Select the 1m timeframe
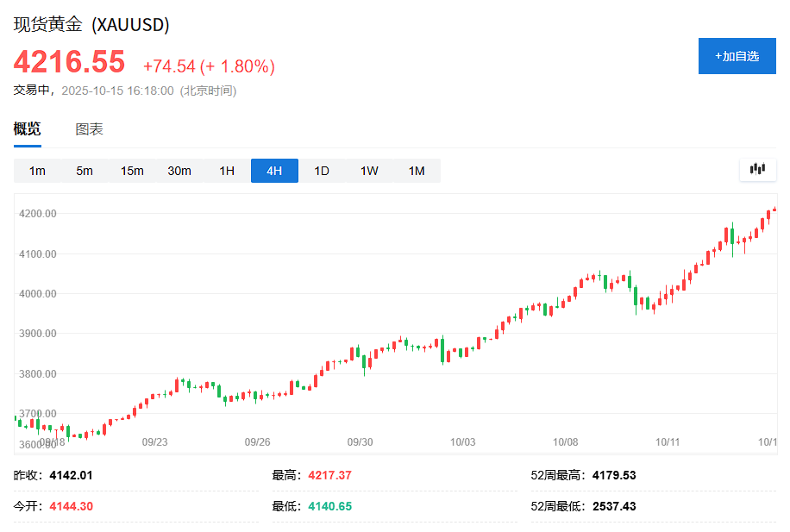Screen dimensions: 790x532 point(37,171)
